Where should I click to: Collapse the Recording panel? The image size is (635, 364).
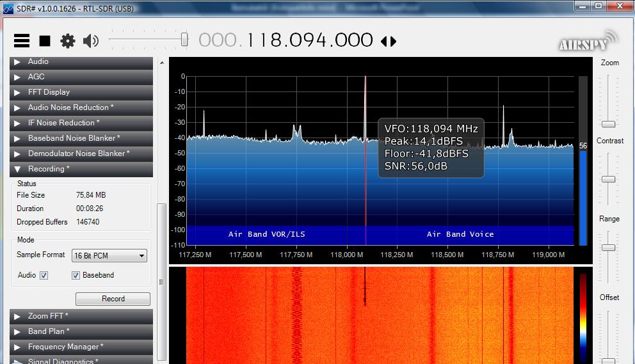(x=81, y=170)
